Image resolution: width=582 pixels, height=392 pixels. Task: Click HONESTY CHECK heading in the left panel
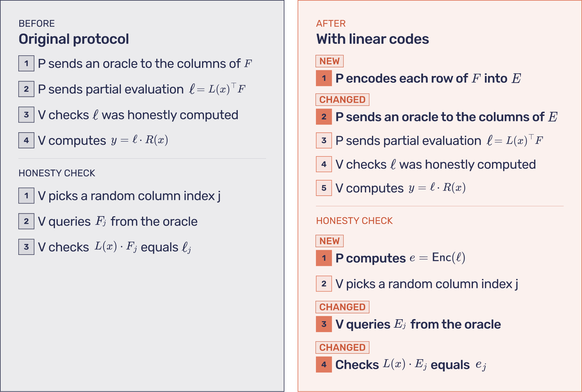coord(57,173)
